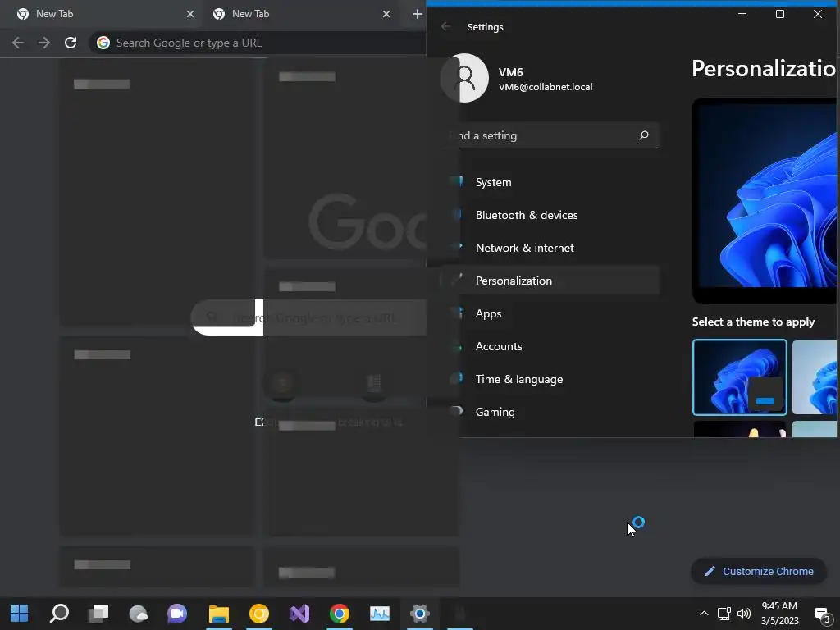Open Accounts settings
This screenshot has height=630, width=840.
click(x=550, y=346)
